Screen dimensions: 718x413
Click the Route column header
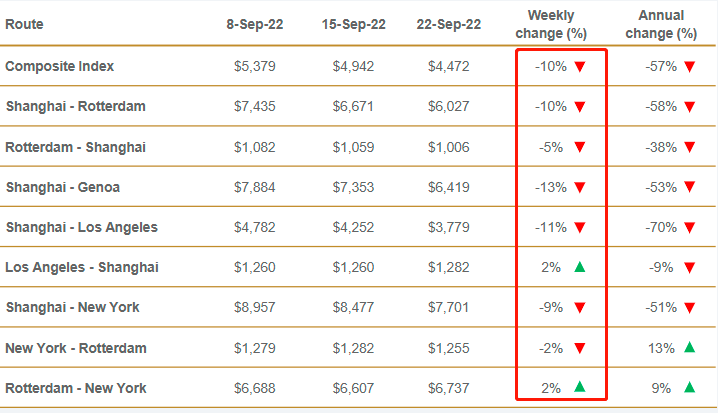25,24
